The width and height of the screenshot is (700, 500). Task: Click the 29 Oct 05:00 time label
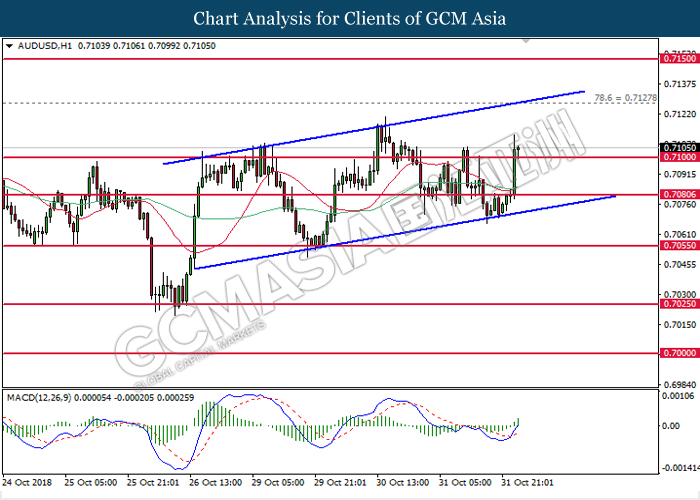click(x=278, y=483)
